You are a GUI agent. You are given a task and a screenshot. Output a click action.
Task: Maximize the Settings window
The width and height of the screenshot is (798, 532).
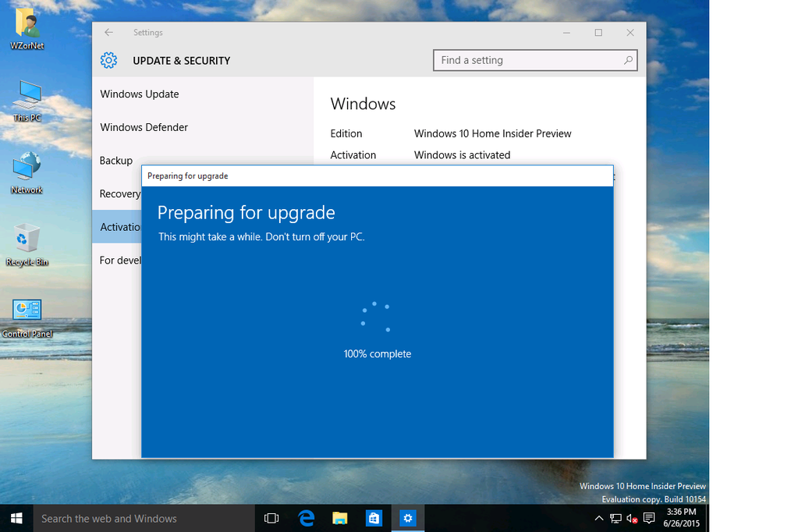click(x=598, y=32)
